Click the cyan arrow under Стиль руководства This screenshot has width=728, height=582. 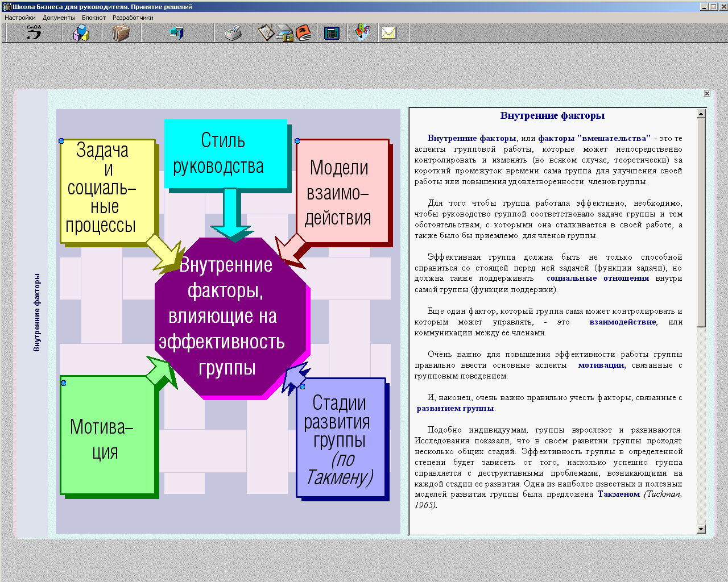[231, 215]
